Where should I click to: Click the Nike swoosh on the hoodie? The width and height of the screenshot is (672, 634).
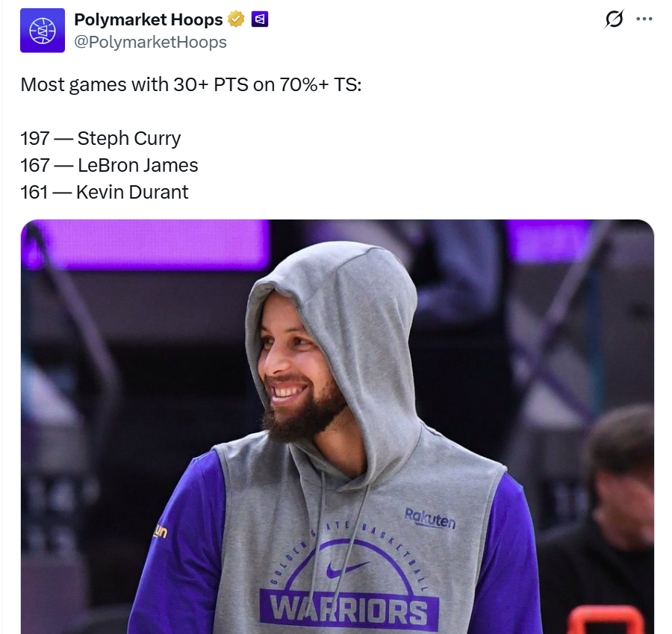coord(346,569)
